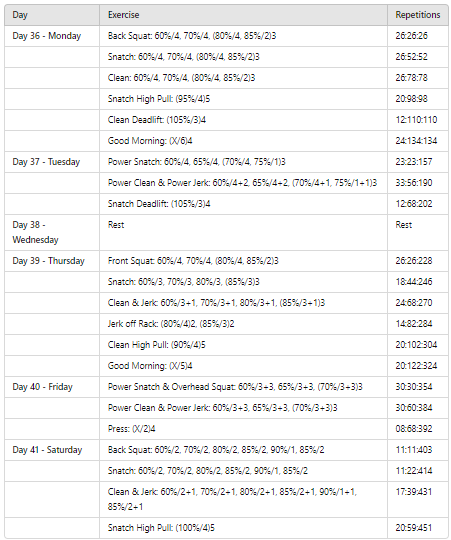This screenshot has width=451, height=540.
Task: Select the Day 37 - Tuesday cell
Action: click(x=52, y=162)
